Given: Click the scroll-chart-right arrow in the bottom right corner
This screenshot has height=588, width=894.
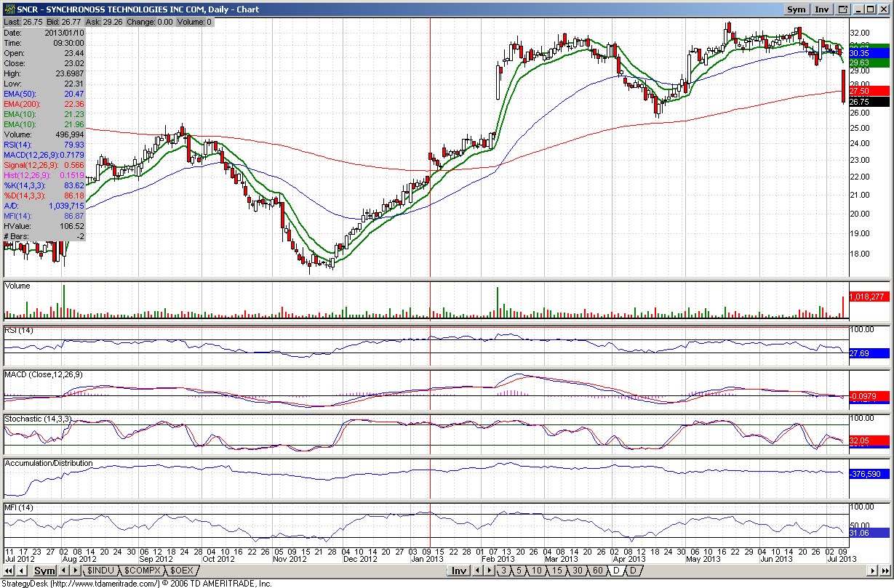Looking at the screenshot, I should click(874, 571).
